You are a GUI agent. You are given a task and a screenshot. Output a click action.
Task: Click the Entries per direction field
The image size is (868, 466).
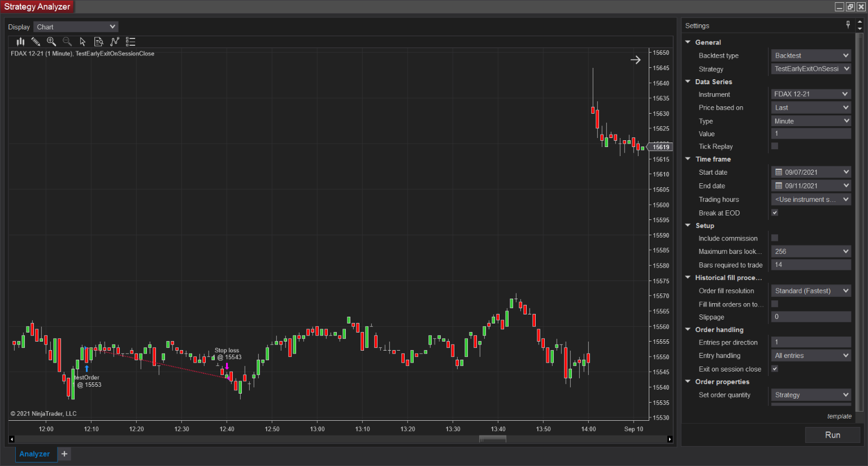coord(811,342)
